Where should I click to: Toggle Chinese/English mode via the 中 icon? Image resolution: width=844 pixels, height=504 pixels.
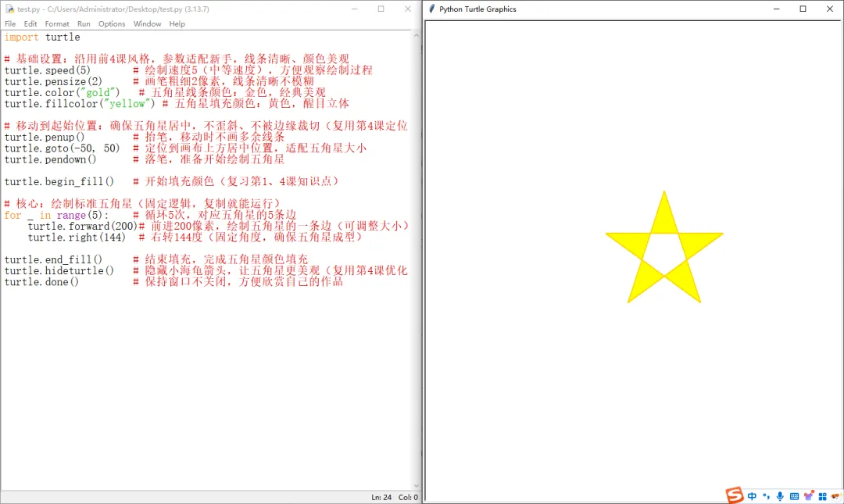pos(752,496)
